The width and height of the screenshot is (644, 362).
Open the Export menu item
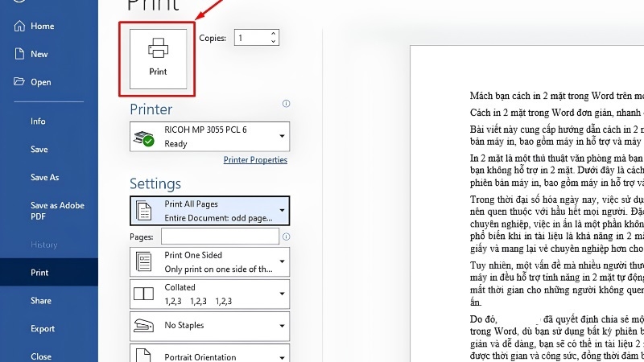(x=43, y=328)
